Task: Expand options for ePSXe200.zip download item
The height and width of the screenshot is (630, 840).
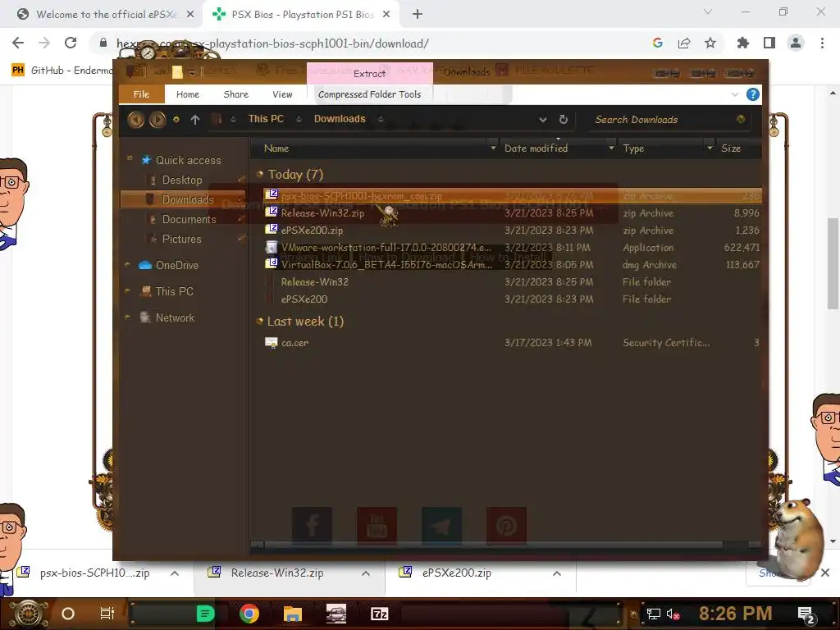Action: (x=557, y=573)
